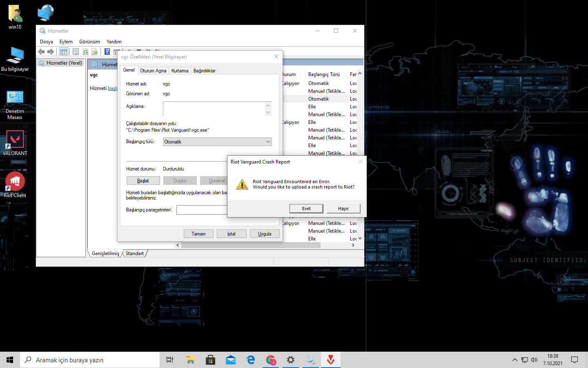Open Help with the blue question-mark icon
The width and height of the screenshot is (588, 368).
[x=107, y=52]
